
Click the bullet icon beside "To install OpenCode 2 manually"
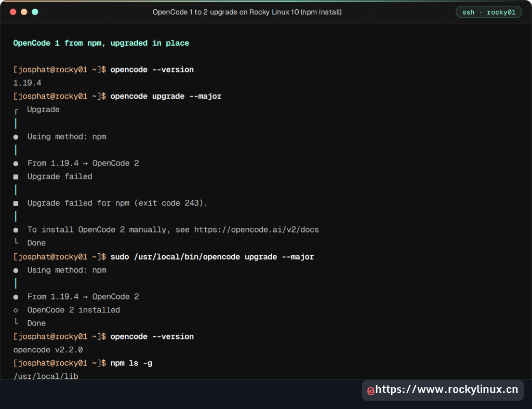(16, 230)
